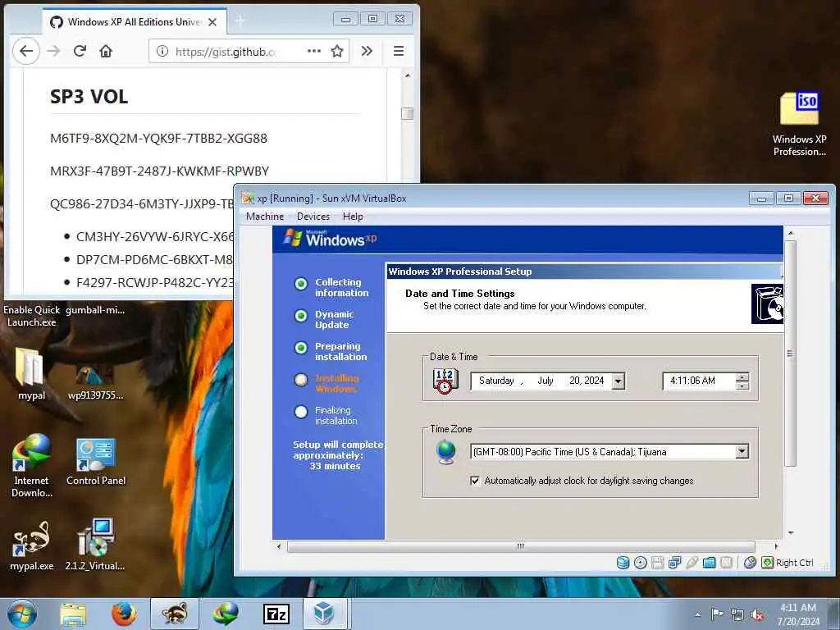840x630 pixels.
Task: Open the Windows Start orb
Action: pyautogui.click(x=22, y=614)
